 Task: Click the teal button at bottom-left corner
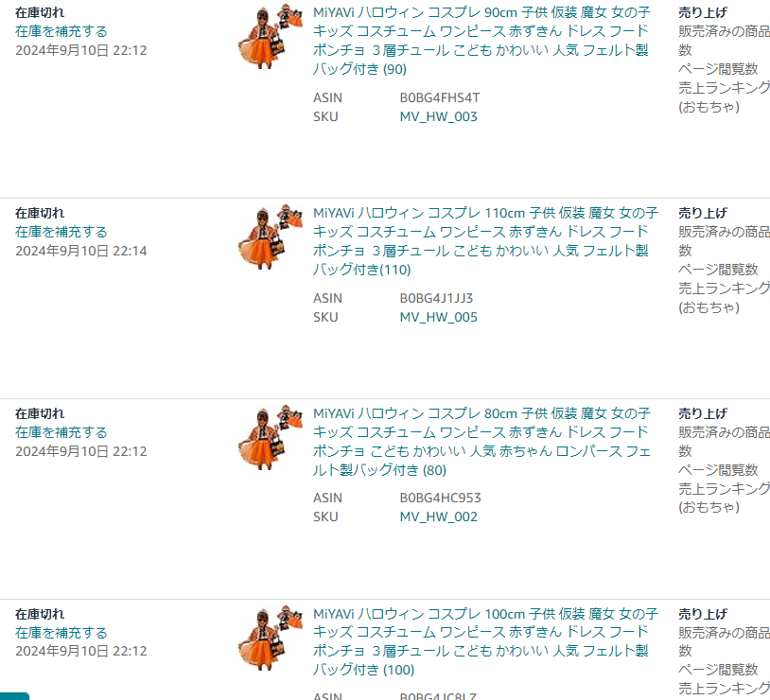click(x=14, y=696)
